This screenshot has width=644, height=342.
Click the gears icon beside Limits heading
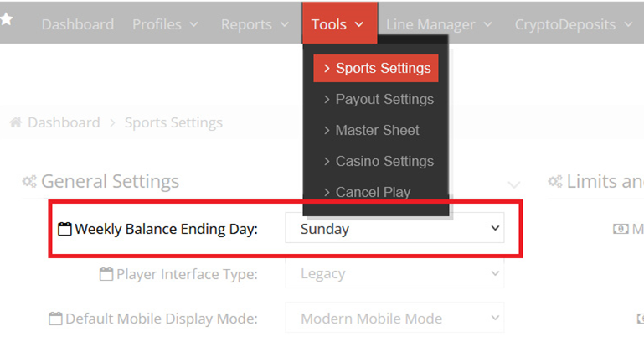click(555, 182)
